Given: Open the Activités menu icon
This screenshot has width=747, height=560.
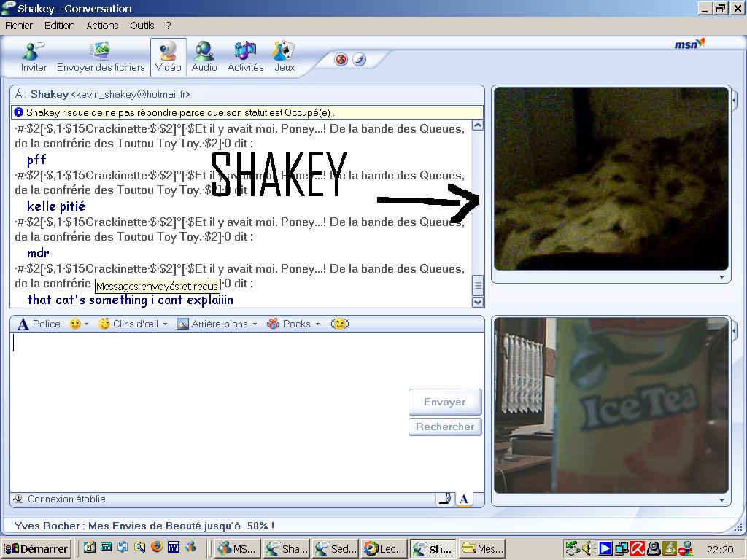Looking at the screenshot, I should coord(245,57).
